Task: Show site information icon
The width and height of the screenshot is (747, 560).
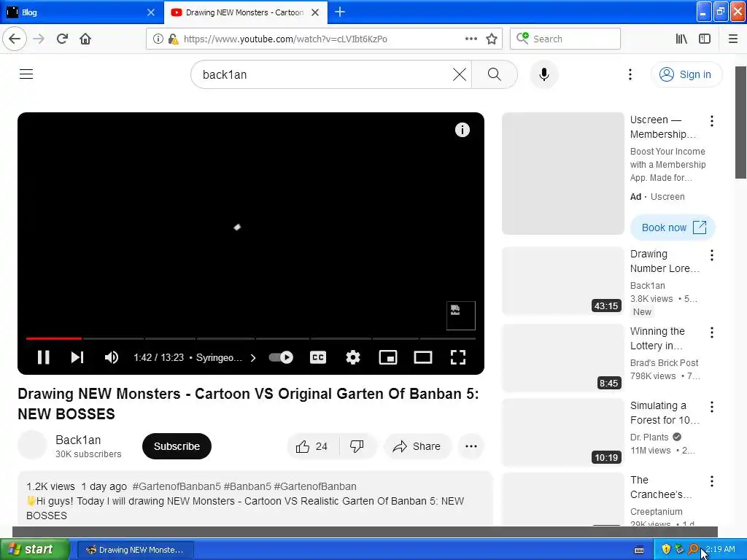Action: [158, 39]
